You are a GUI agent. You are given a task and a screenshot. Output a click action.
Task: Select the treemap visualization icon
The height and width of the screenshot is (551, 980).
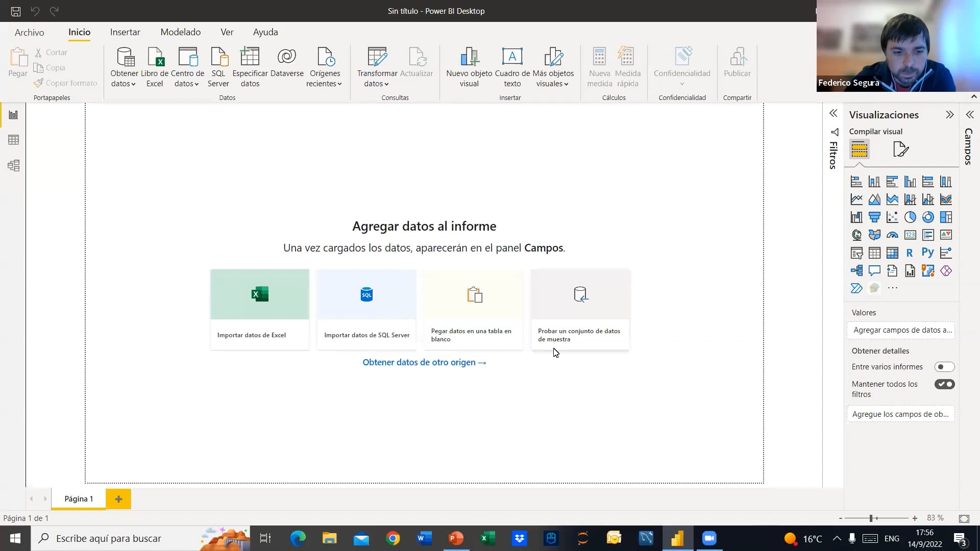click(x=945, y=217)
